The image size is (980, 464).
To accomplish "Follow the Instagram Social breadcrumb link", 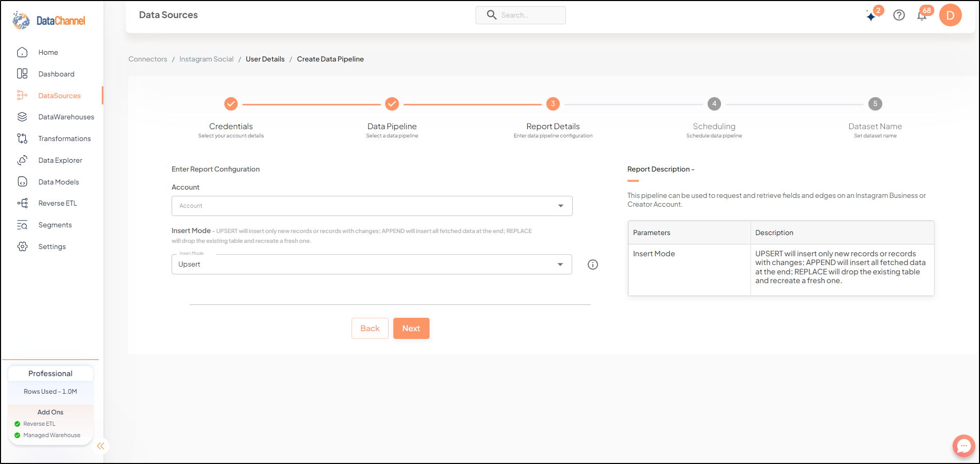I will (x=206, y=59).
